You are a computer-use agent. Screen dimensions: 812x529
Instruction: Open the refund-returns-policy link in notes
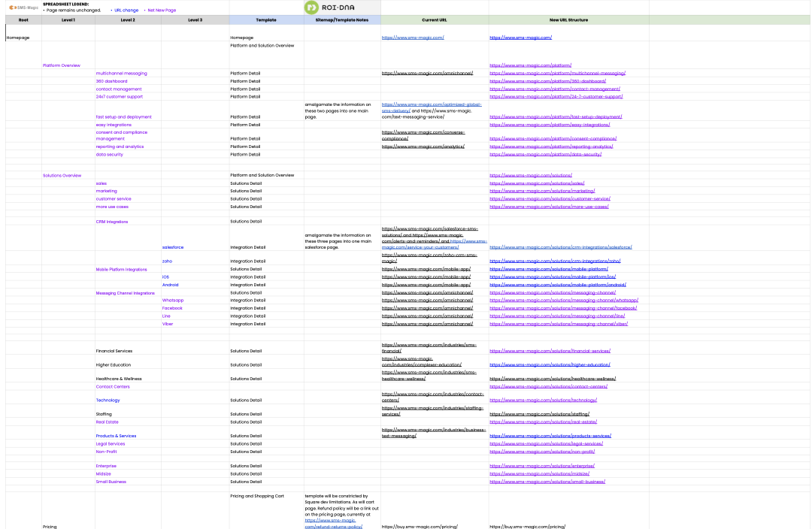point(334,524)
